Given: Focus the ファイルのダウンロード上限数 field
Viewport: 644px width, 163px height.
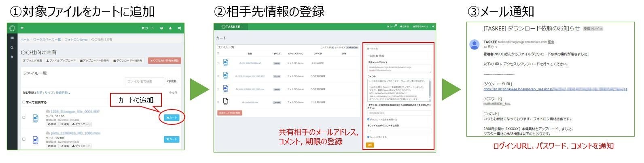Looking at the screenshot, I should pyautogui.click(x=399, y=131).
